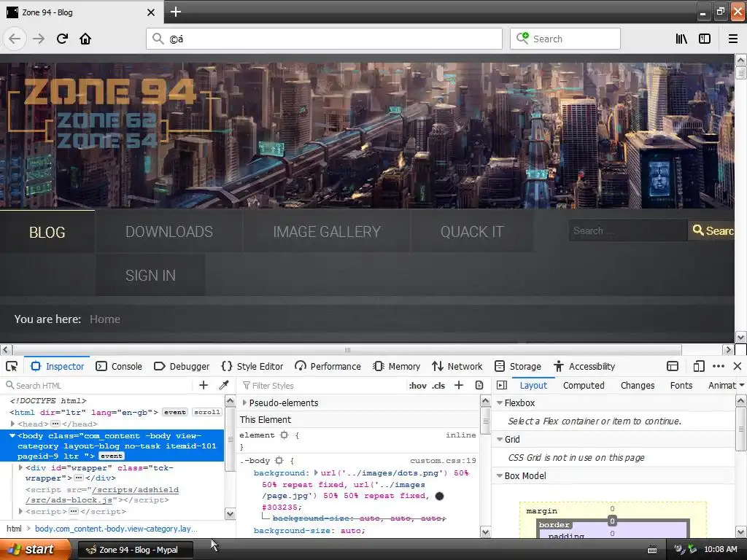Open the Library bookshelf icon
Screen dimensions: 747x560
[681, 39]
